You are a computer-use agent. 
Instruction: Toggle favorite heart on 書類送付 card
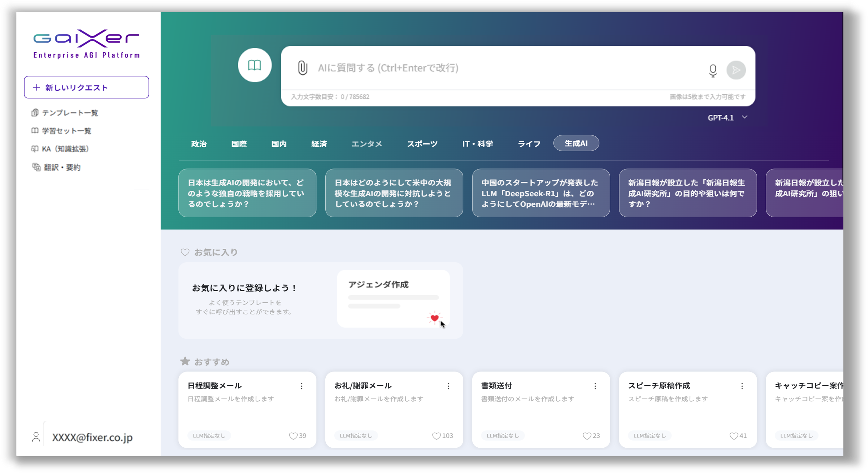pos(586,436)
